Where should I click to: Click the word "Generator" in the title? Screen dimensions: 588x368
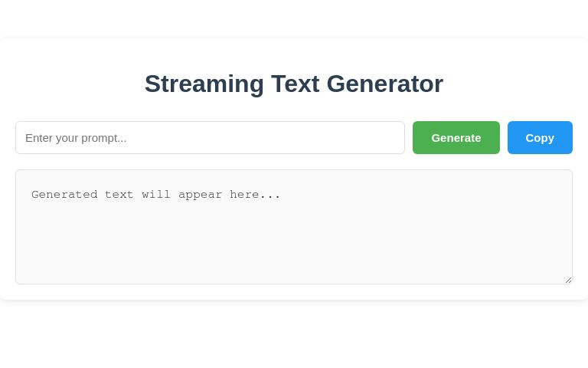click(385, 84)
